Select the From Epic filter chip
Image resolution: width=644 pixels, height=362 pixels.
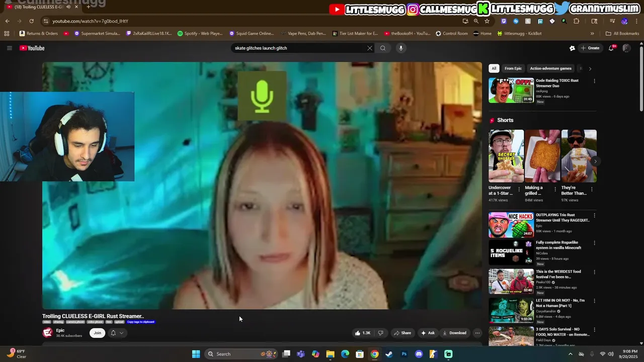(x=513, y=68)
